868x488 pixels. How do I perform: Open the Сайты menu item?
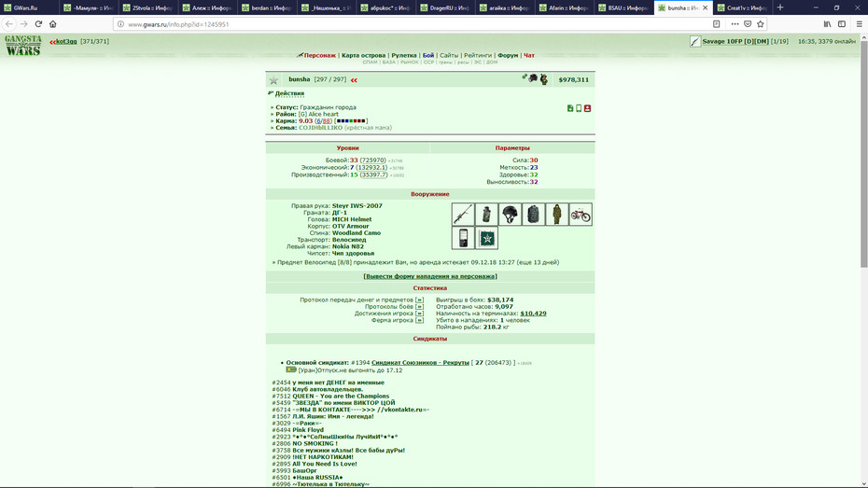pos(449,55)
